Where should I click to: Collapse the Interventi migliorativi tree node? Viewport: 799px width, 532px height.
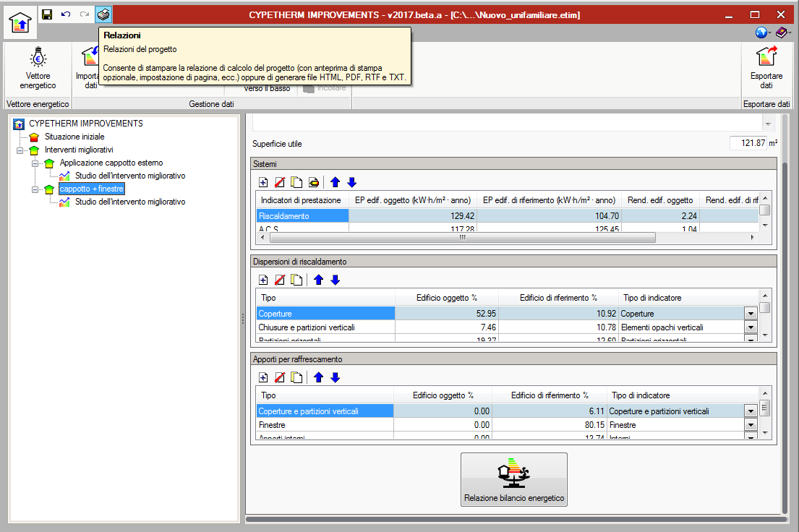20,150
